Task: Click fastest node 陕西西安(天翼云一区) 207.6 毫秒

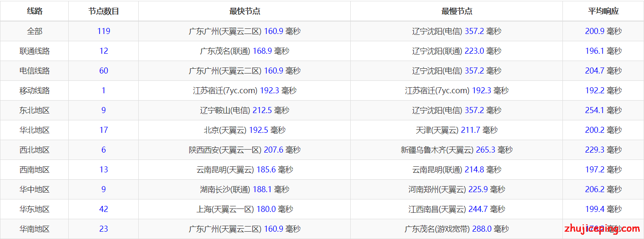Action: point(245,150)
